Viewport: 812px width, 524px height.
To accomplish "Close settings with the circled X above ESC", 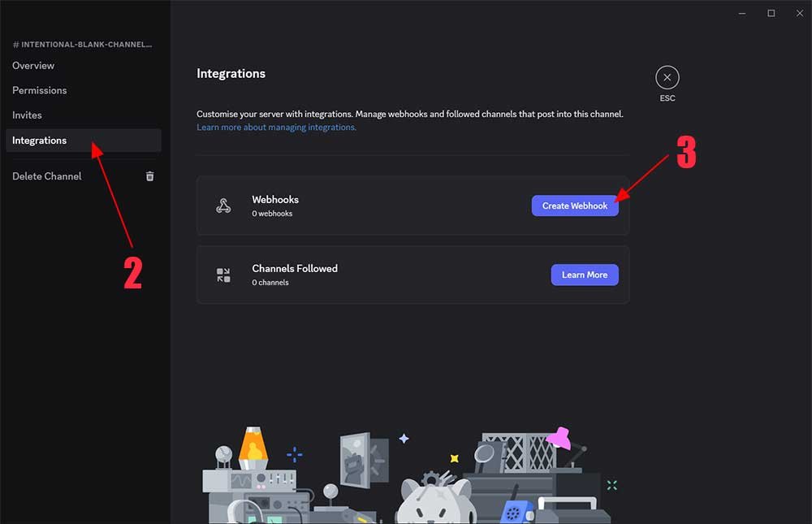I will point(667,78).
